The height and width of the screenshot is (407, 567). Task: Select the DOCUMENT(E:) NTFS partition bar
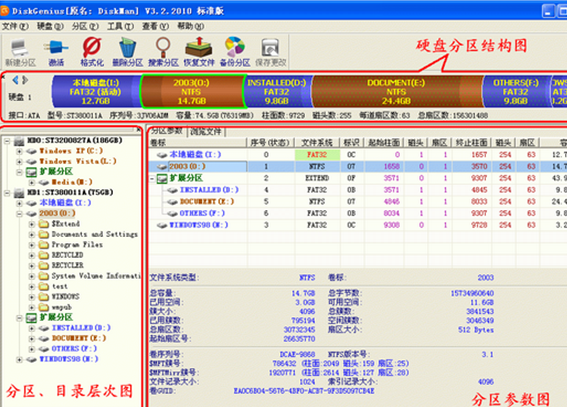pos(397,91)
